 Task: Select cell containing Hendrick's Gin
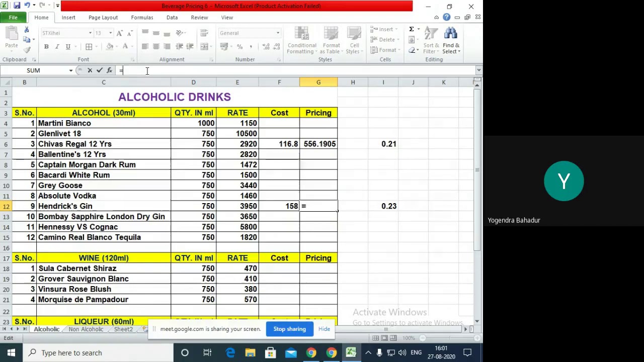pyautogui.click(x=104, y=206)
